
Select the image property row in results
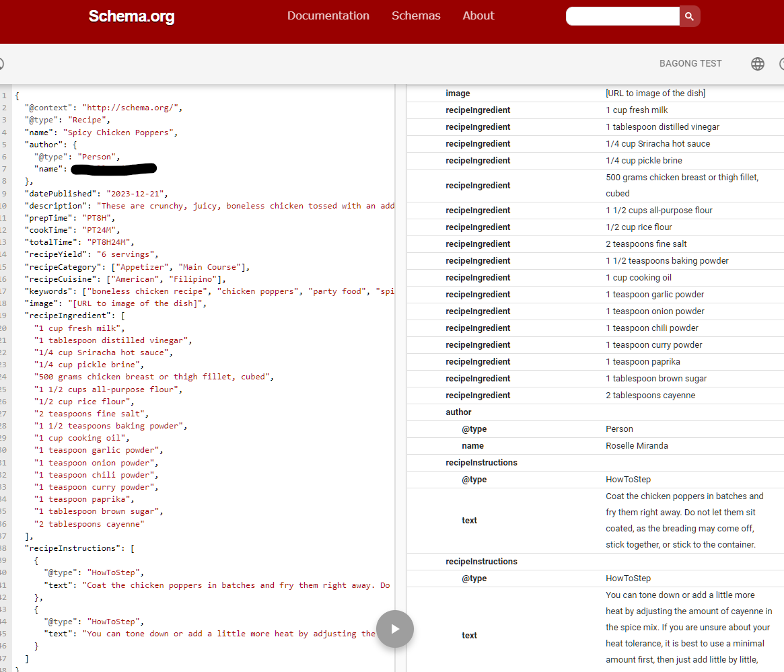click(x=458, y=94)
